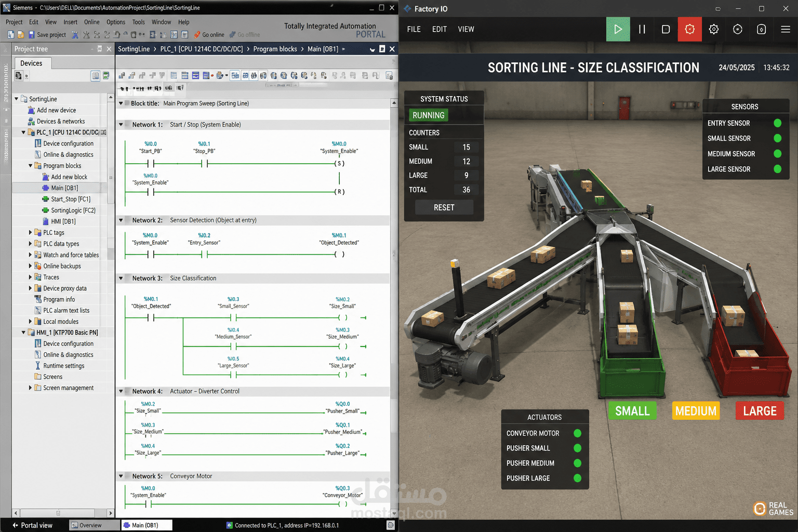
Task: Collapse Network 1 Start / Stop section
Action: (x=121, y=125)
